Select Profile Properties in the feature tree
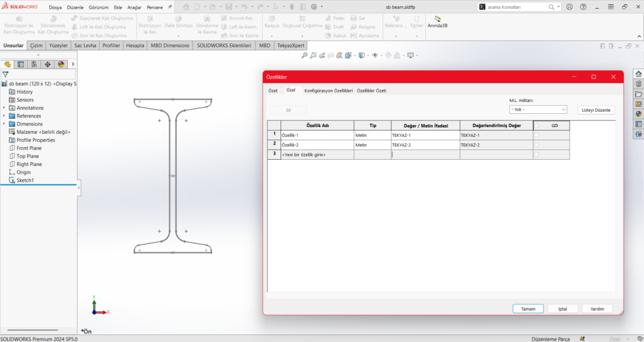The height and width of the screenshot is (342, 644). click(x=36, y=140)
